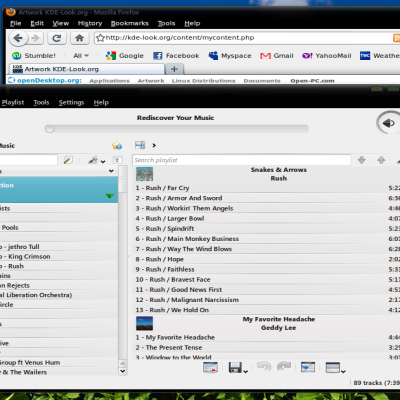Open the Gmail bookmark in Firefox
This screenshot has width=400, height=400.
pos(277,56)
